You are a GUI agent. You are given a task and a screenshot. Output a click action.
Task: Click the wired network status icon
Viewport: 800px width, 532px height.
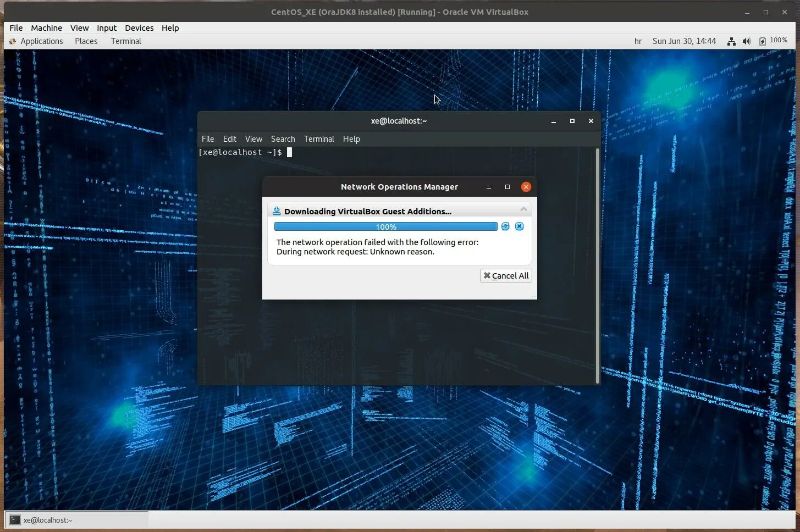click(x=731, y=41)
